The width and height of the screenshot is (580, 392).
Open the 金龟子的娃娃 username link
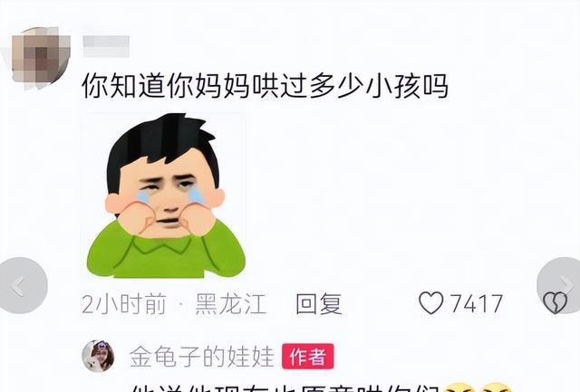(202, 357)
